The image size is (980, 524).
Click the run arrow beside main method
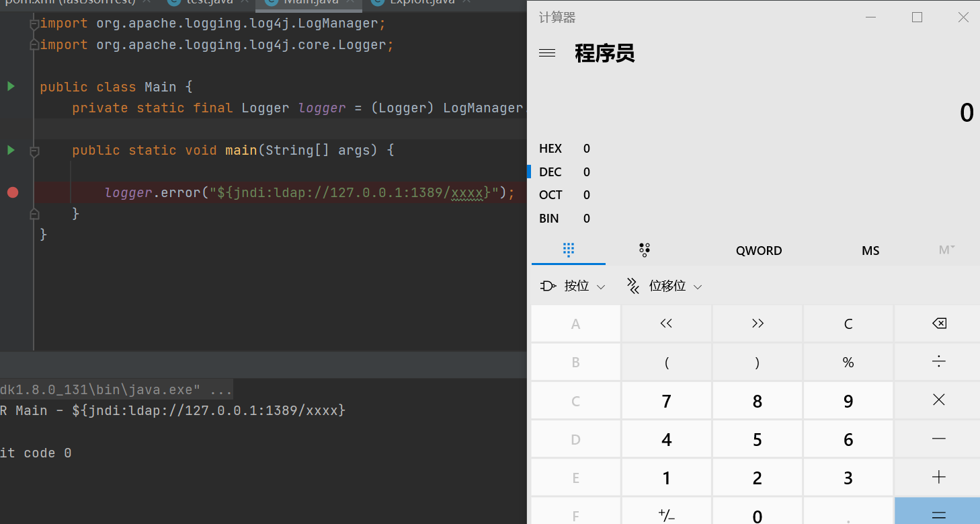point(11,149)
